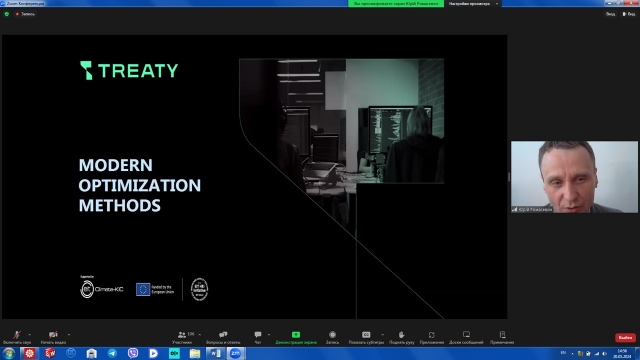640x360 pixels.
Task: Open the red gear app in taskbar
Action: [x=29, y=353]
